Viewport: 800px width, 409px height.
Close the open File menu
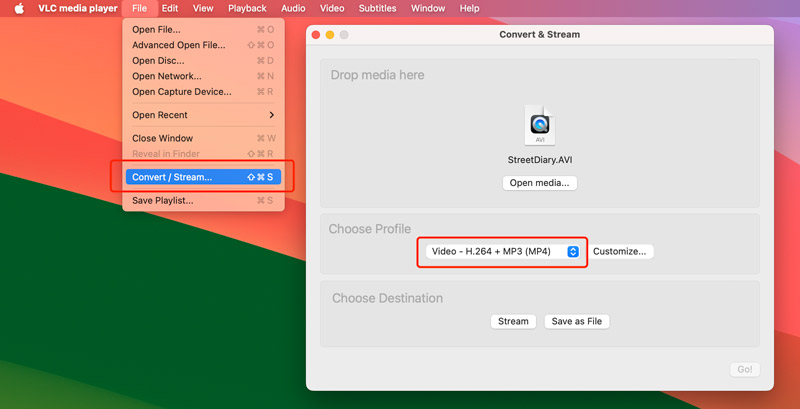click(139, 9)
